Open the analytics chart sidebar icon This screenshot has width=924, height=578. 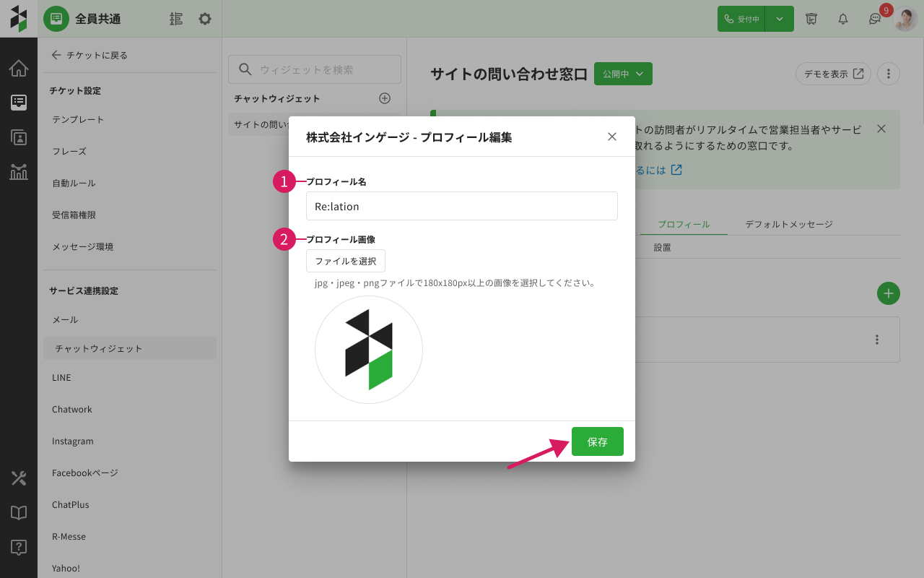click(x=19, y=172)
